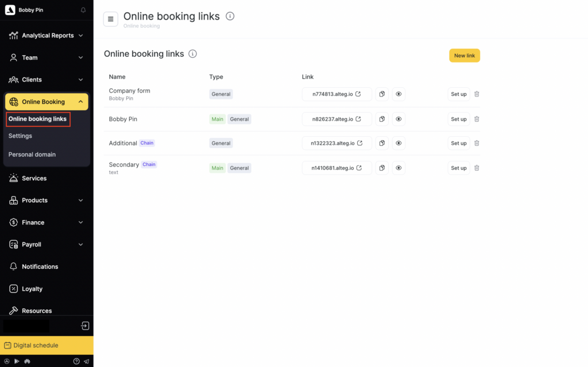This screenshot has height=367, width=588.
Task: Delete the Company form booking link
Action: (x=477, y=94)
